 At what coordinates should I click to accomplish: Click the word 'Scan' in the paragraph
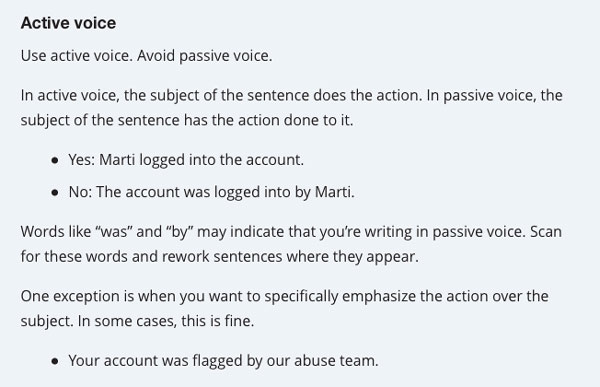(546, 232)
